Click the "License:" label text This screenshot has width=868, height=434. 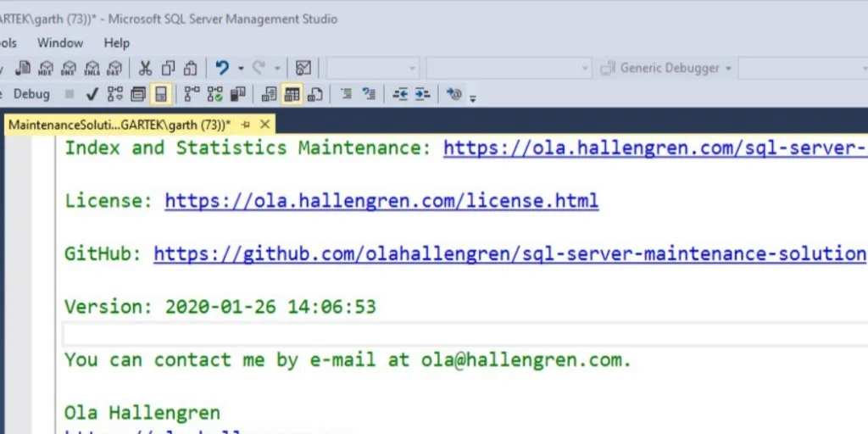[x=109, y=200]
